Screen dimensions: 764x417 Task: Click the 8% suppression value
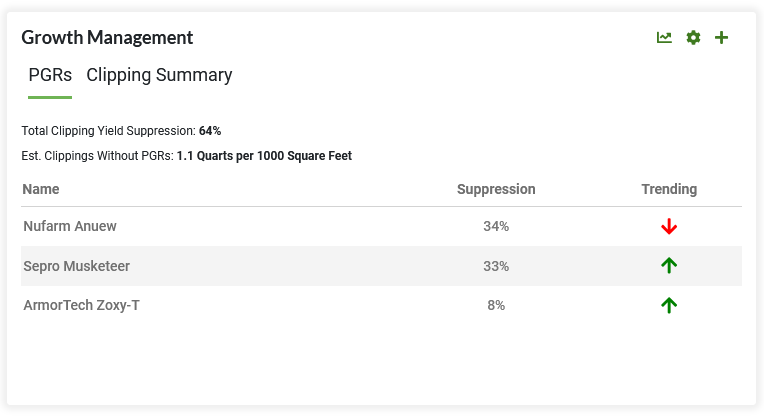[496, 305]
